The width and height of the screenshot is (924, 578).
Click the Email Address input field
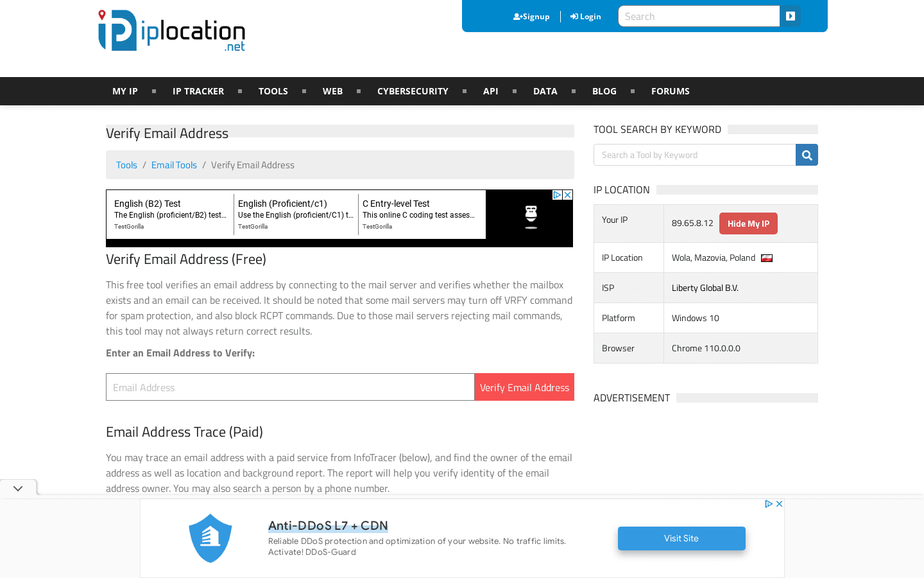click(x=290, y=387)
